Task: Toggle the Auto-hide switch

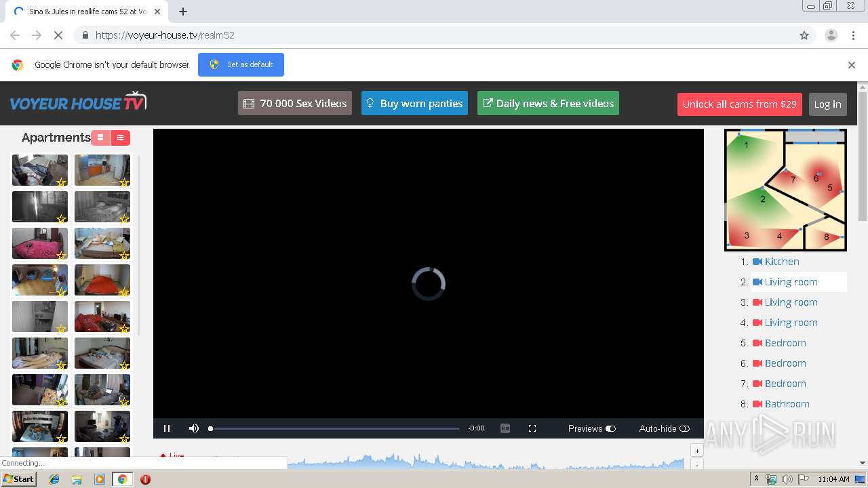Action: 684,428
